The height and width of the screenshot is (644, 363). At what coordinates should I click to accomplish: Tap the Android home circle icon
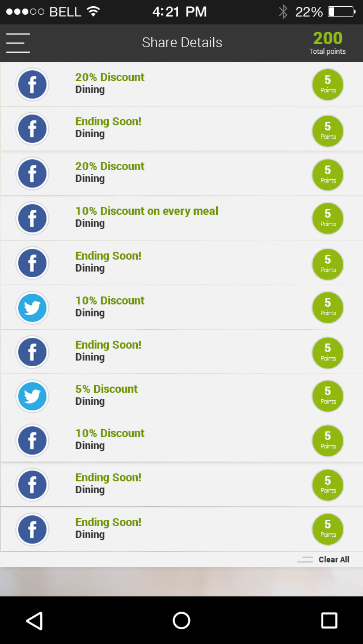tap(181, 620)
